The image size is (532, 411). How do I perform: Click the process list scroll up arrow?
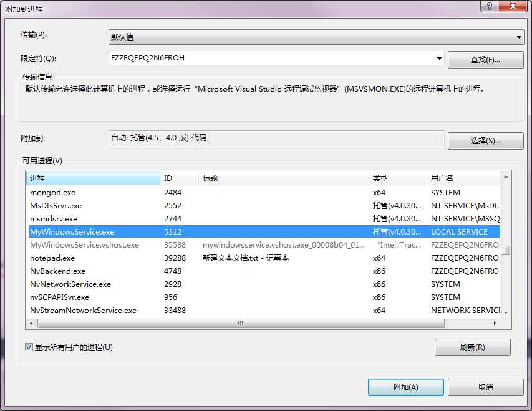(x=506, y=176)
